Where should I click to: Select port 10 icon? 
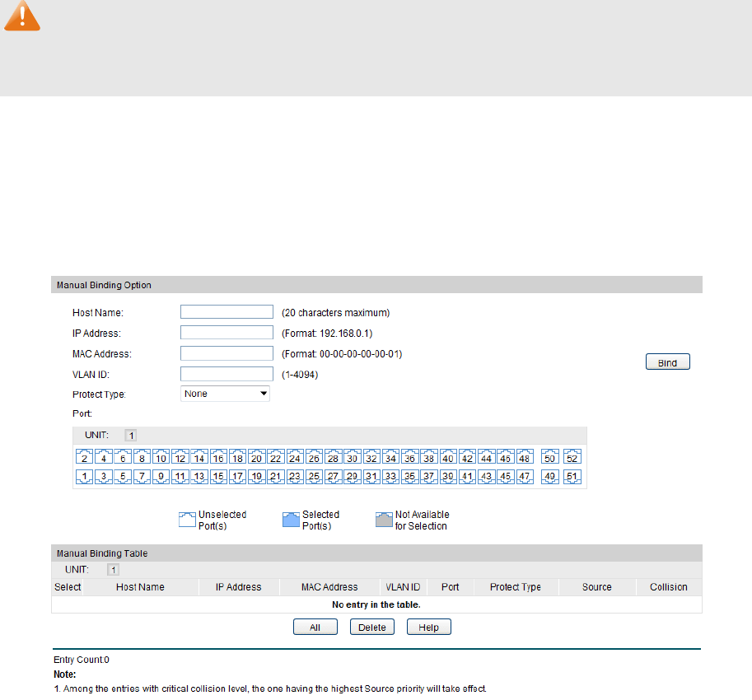[161, 457]
